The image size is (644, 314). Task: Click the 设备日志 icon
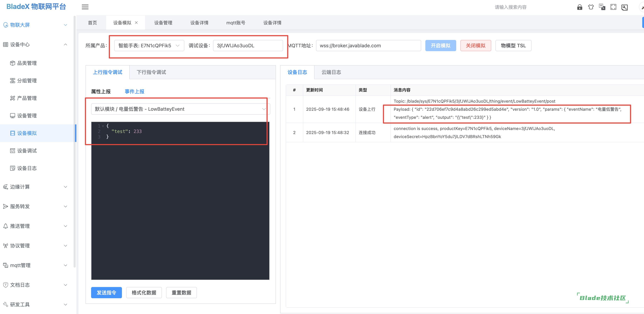pos(12,168)
